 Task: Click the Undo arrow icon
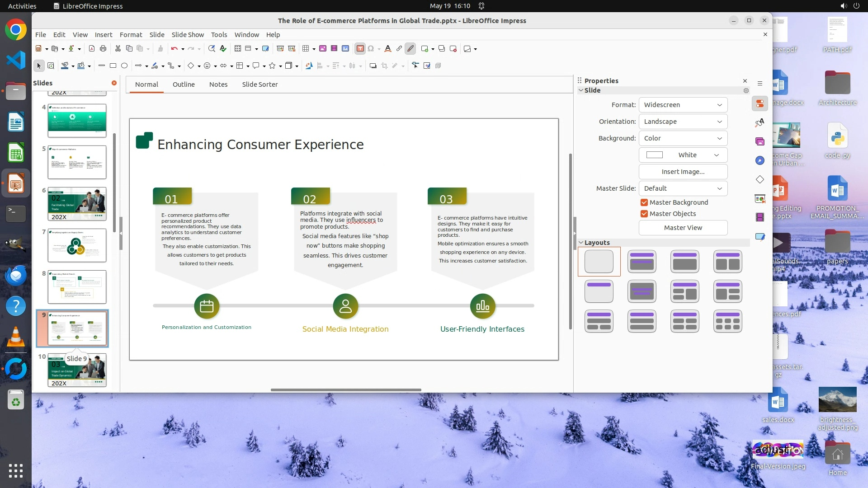pos(174,49)
